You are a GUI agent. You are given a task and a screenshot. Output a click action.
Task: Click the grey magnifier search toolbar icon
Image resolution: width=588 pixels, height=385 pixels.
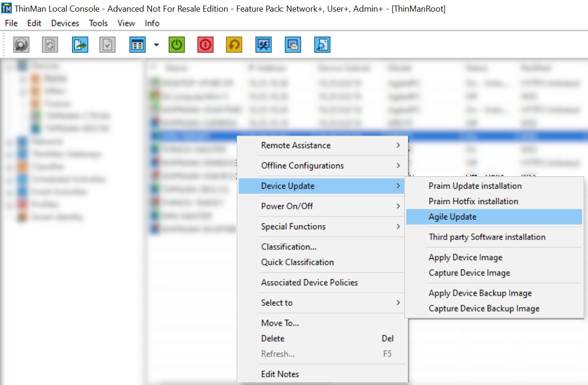coord(21,45)
